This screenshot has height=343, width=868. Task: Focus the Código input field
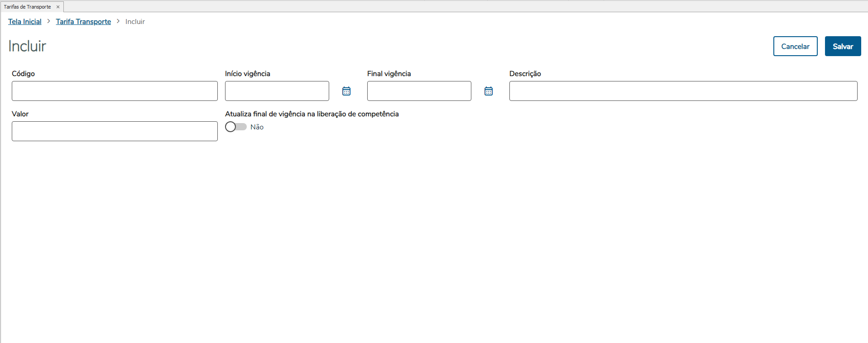coord(115,91)
